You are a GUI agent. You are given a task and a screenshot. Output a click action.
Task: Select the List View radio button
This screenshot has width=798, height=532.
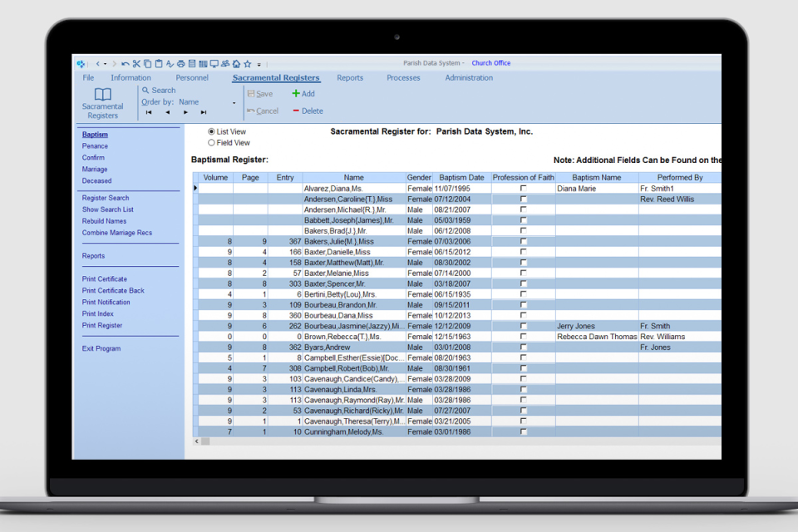pyautogui.click(x=211, y=132)
